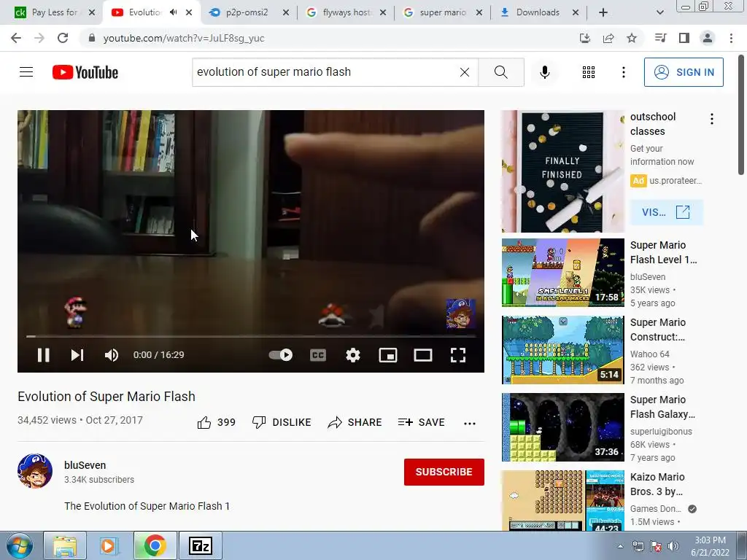Go forward in browser history
747x560 pixels.
[39, 38]
